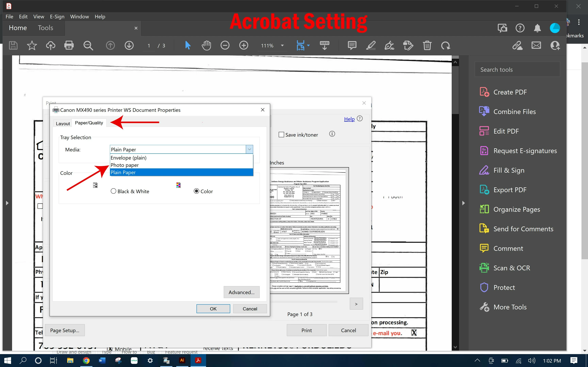Open the zoom level 111% dropdown
The height and width of the screenshot is (367, 588).
(x=282, y=46)
